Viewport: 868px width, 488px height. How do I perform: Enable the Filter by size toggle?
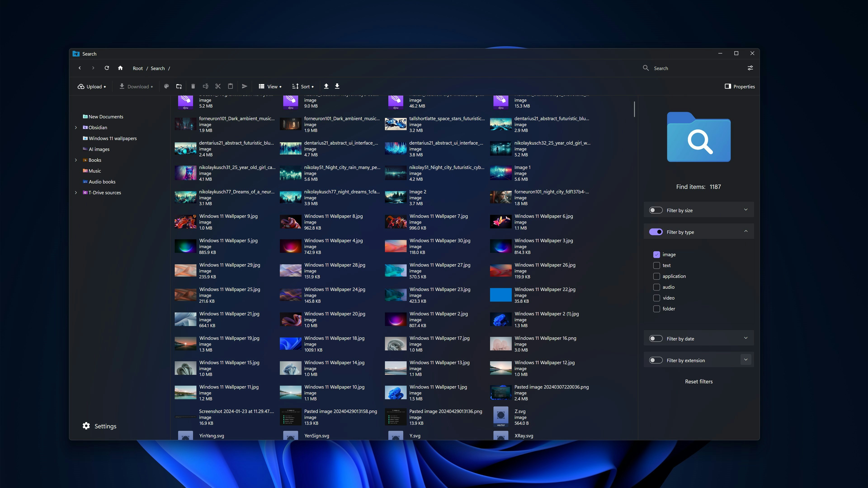(x=656, y=210)
